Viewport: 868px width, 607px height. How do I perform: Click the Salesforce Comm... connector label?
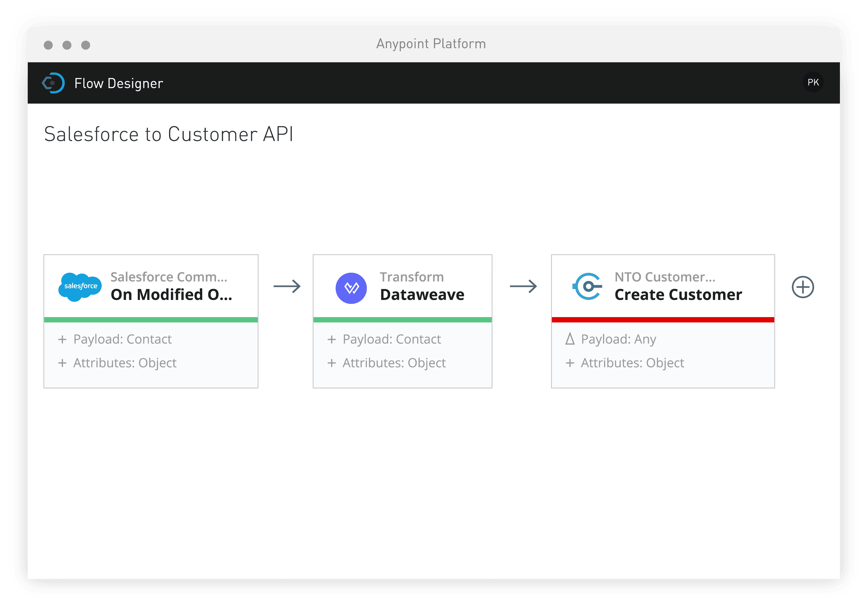169,277
